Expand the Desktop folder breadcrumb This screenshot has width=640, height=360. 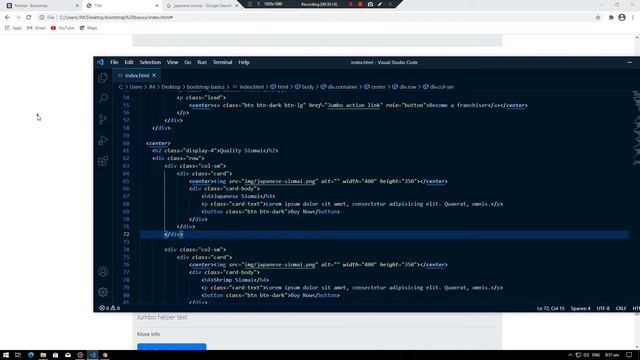click(171, 87)
